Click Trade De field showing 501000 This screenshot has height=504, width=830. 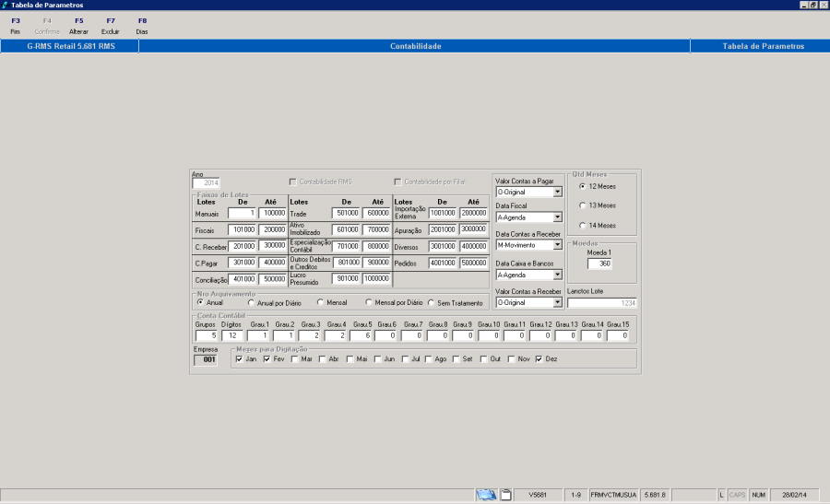pos(346,213)
